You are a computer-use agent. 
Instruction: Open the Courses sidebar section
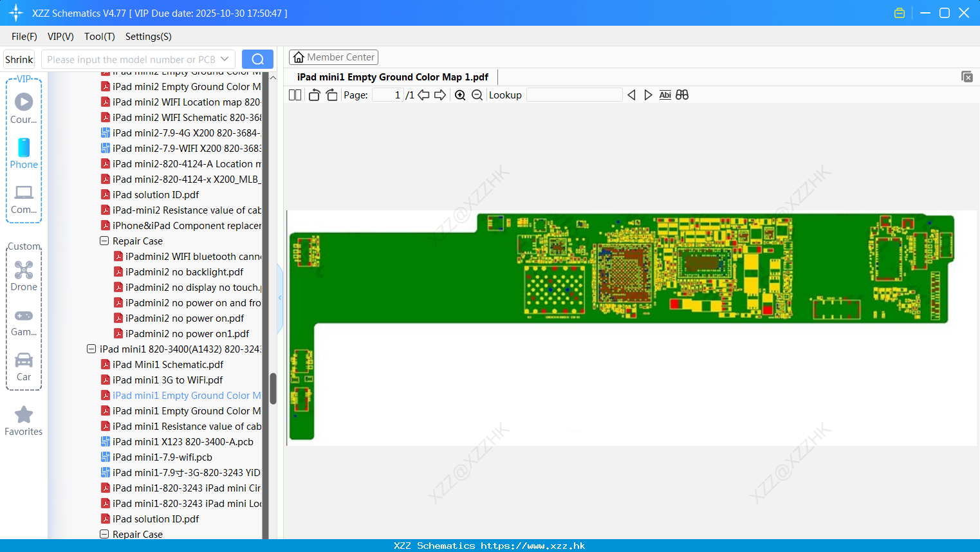pyautogui.click(x=24, y=109)
